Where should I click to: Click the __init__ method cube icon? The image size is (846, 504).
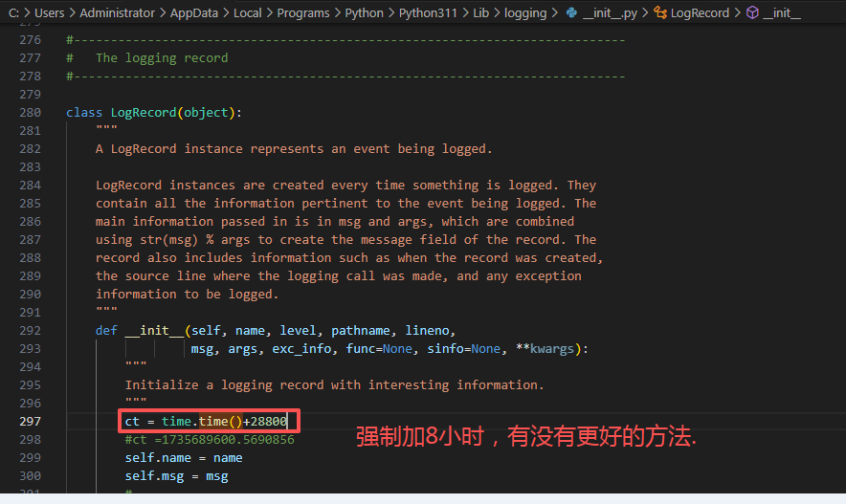pyautogui.click(x=752, y=13)
